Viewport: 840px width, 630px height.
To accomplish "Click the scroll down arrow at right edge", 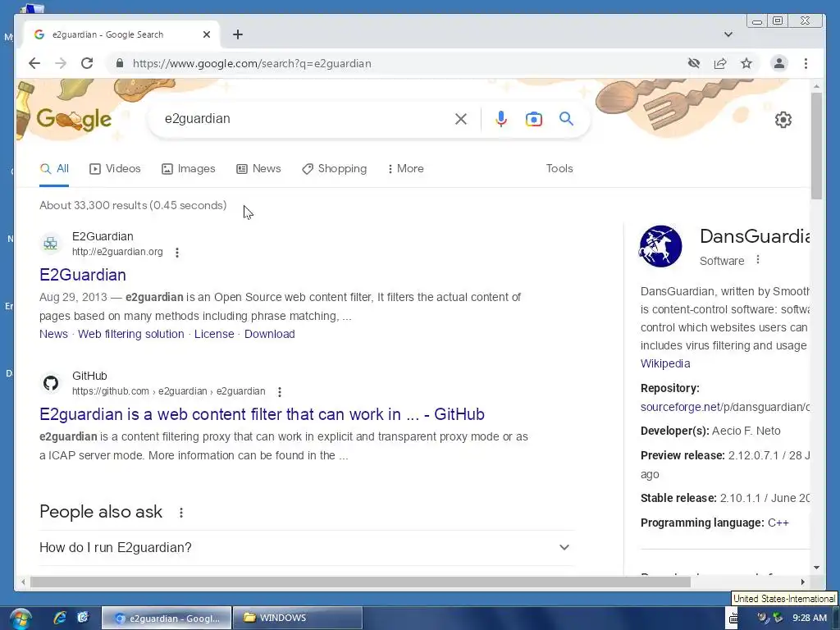I will [816, 568].
